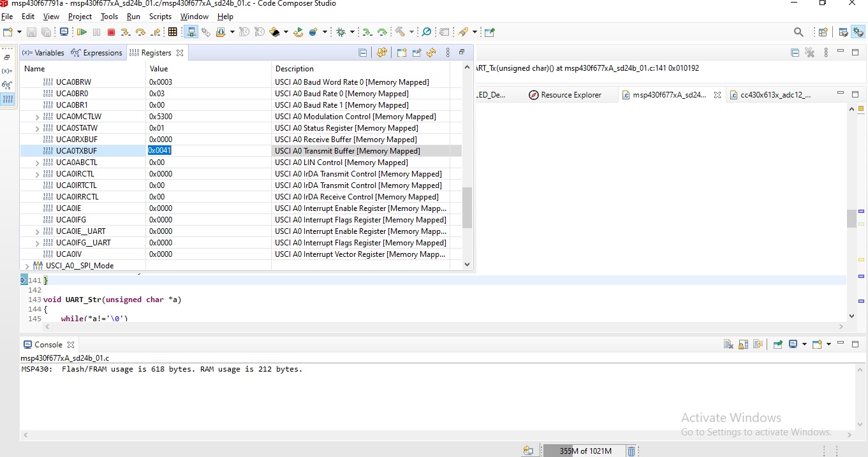Clear the Console output
The height and width of the screenshot is (457, 868).
(728, 344)
